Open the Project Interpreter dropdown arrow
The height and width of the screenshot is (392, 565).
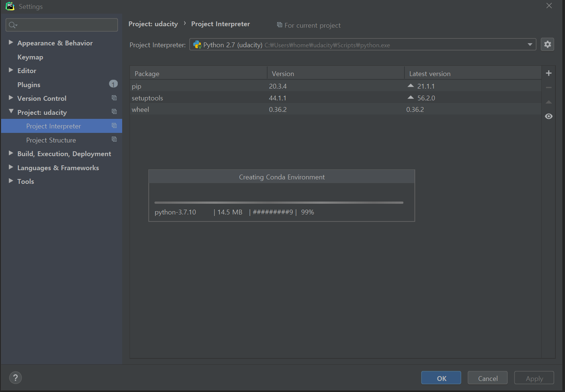coord(530,45)
